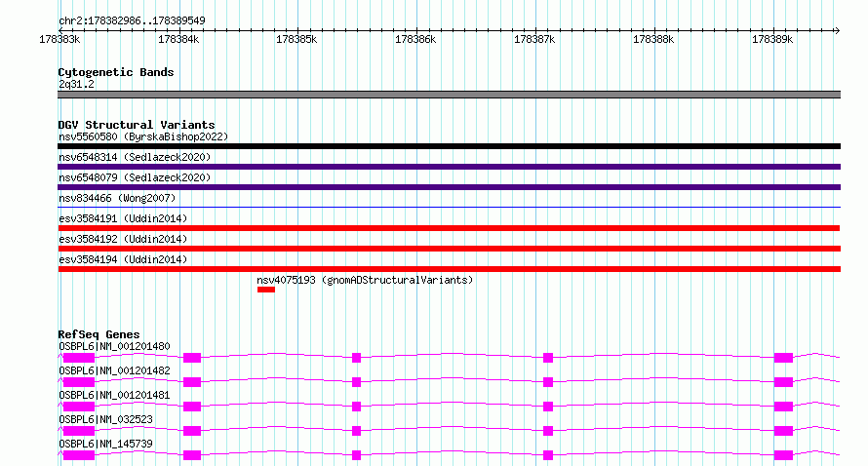
Task: Pick the 178387k ruler position label
Action: tap(534, 39)
